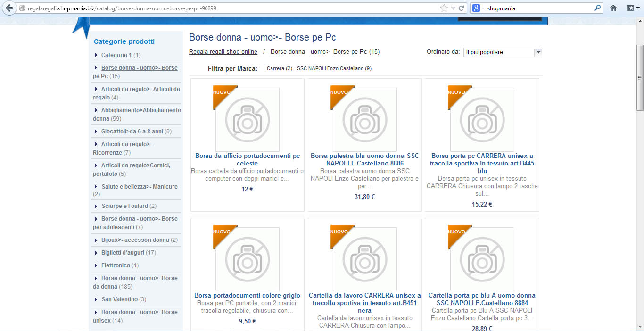Click the page vertical scrollbar thumb

(x=640, y=77)
